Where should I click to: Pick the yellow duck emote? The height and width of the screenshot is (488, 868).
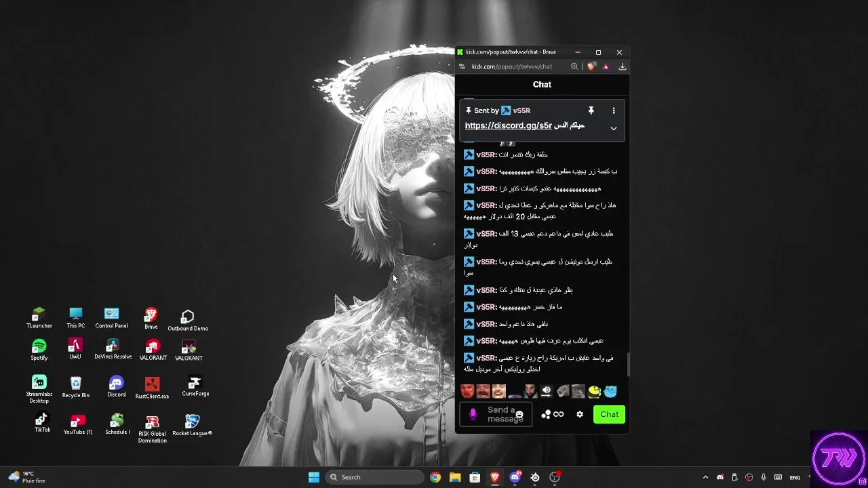(595, 391)
